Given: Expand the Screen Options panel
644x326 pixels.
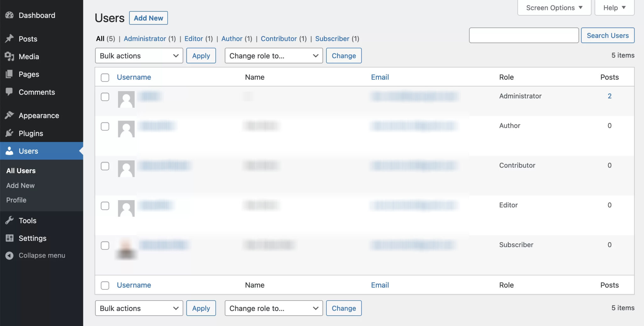Looking at the screenshot, I should [x=554, y=8].
